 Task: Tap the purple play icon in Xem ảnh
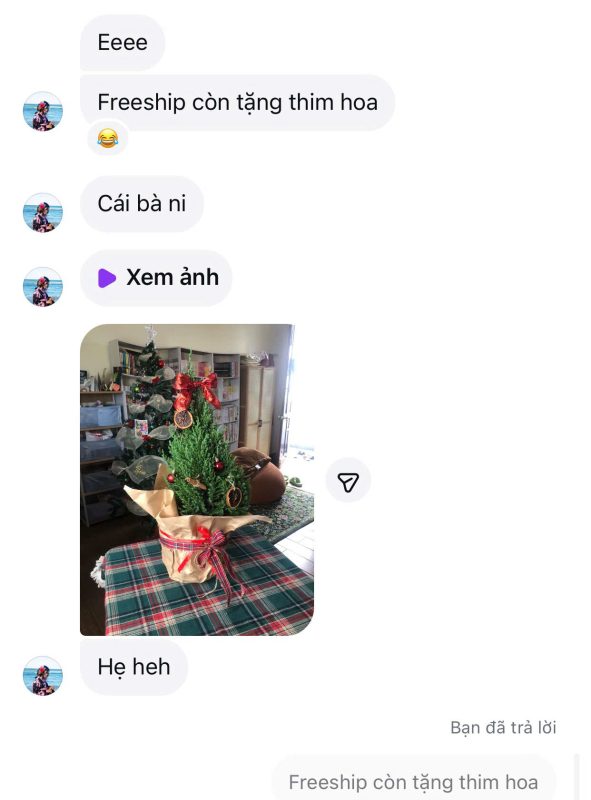coord(106,278)
